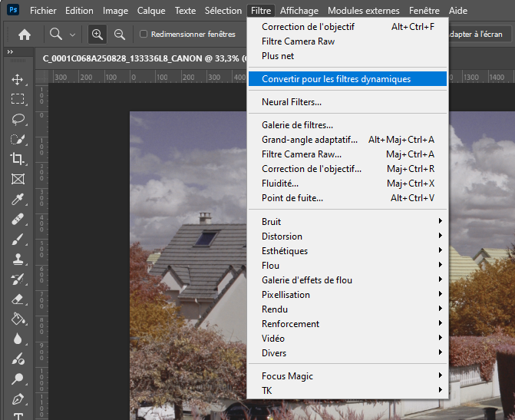This screenshot has width=515, height=420.
Task: Expand the collapsed toolbar with double arrows
Action: pos(9,51)
